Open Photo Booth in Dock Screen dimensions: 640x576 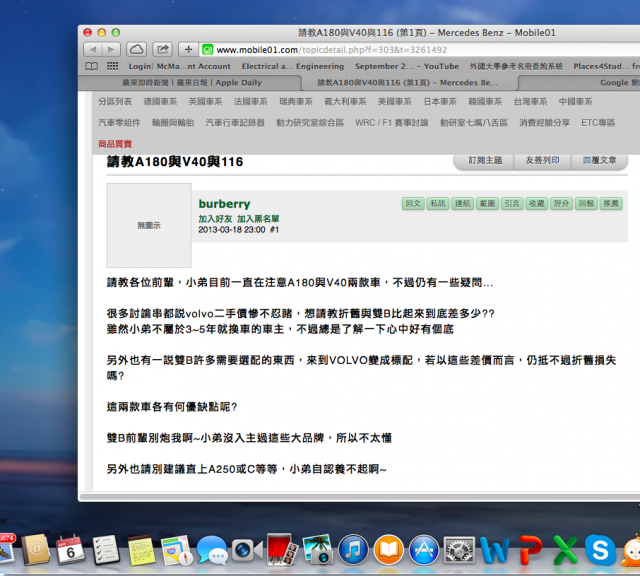click(282, 549)
